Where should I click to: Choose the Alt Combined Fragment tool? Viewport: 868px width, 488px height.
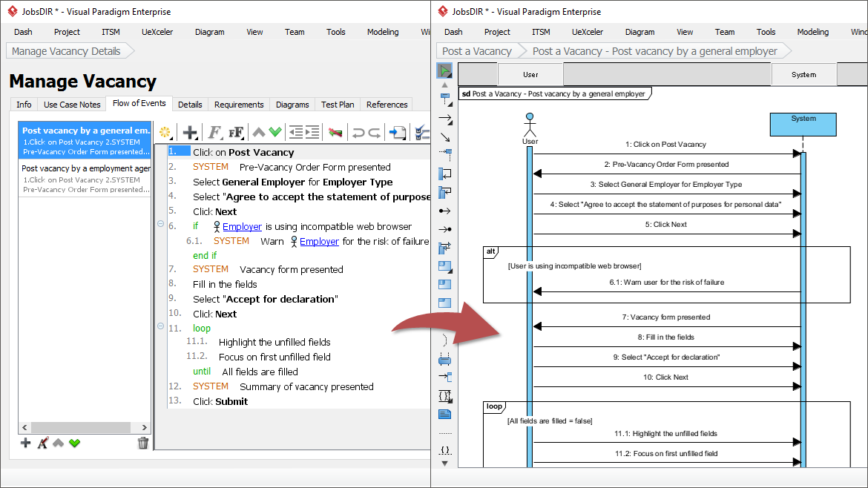445,266
